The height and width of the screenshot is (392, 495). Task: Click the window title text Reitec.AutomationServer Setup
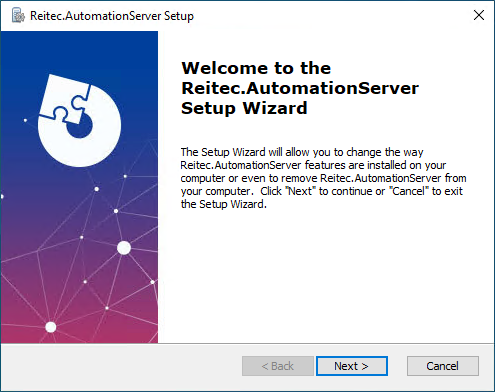pyautogui.click(x=112, y=16)
